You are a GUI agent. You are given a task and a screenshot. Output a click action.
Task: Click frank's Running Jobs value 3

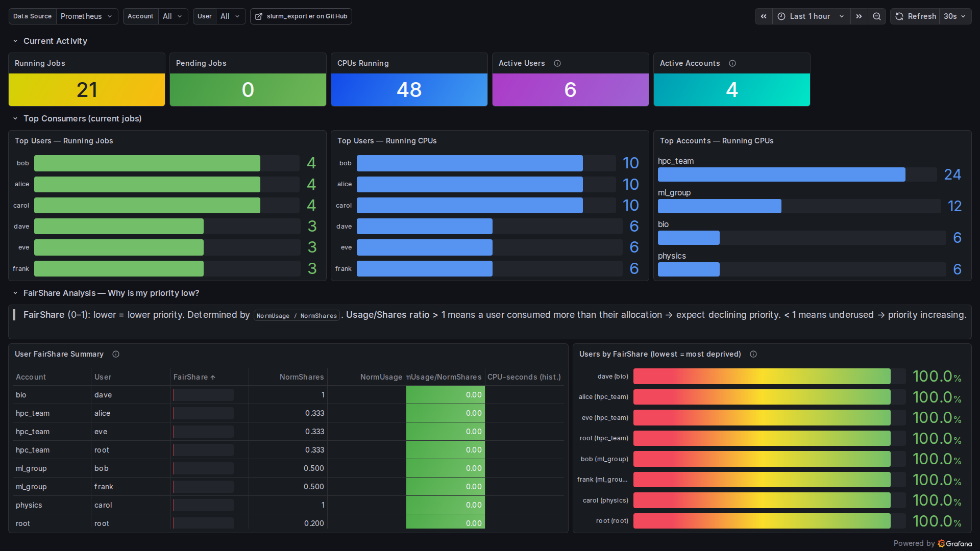312,268
